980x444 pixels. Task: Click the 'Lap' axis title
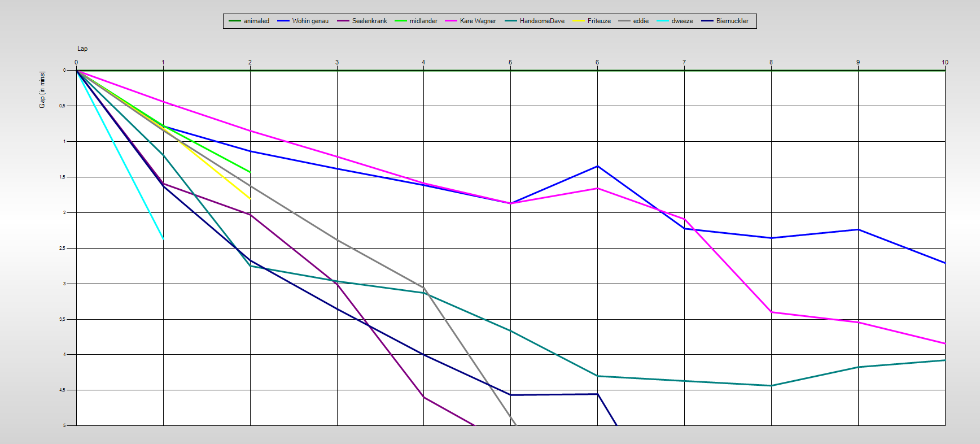pos(82,49)
